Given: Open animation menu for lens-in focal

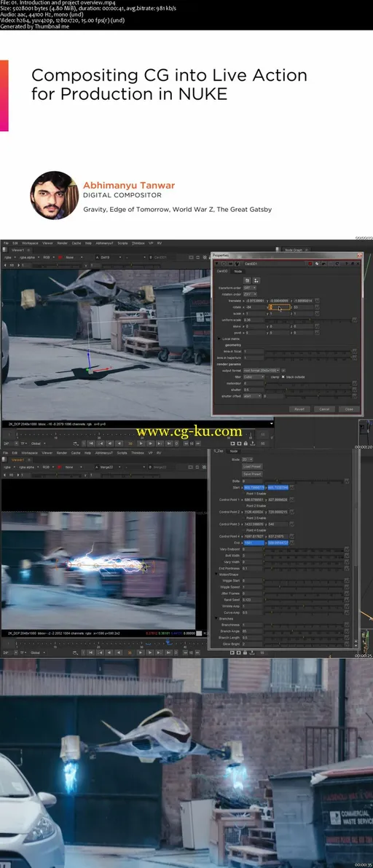Looking at the screenshot, I should tap(355, 351).
